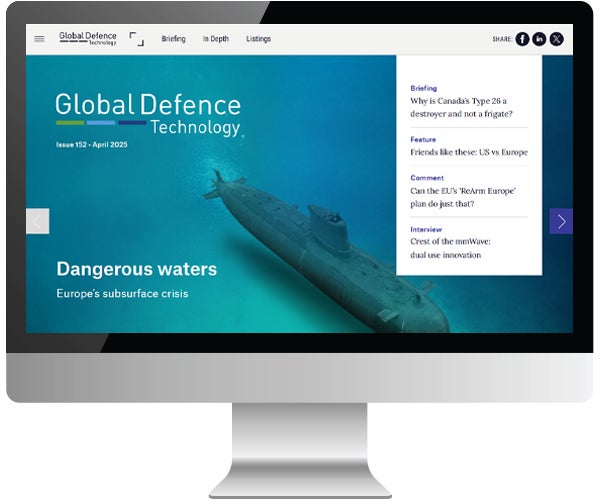Click the small Global Defence Technology header logo

pyautogui.click(x=88, y=38)
